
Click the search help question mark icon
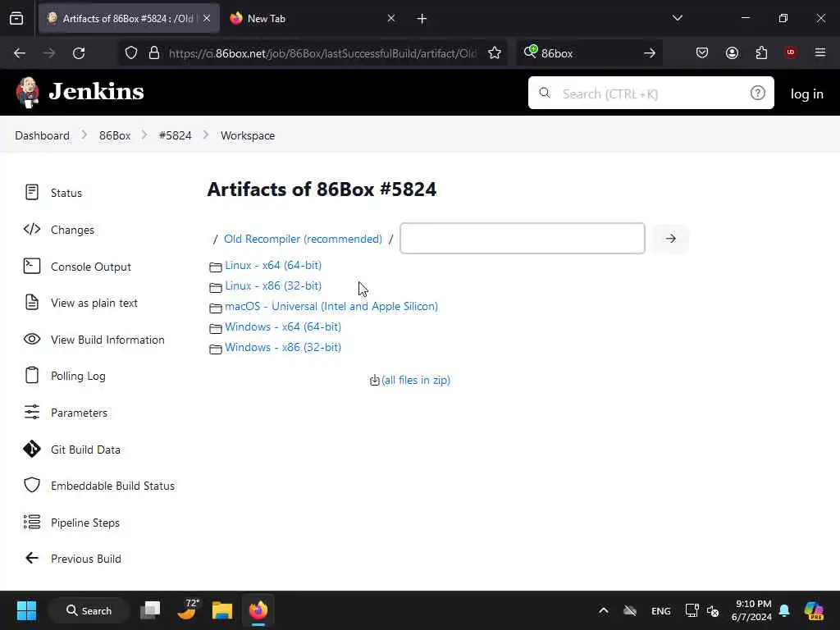pos(757,94)
